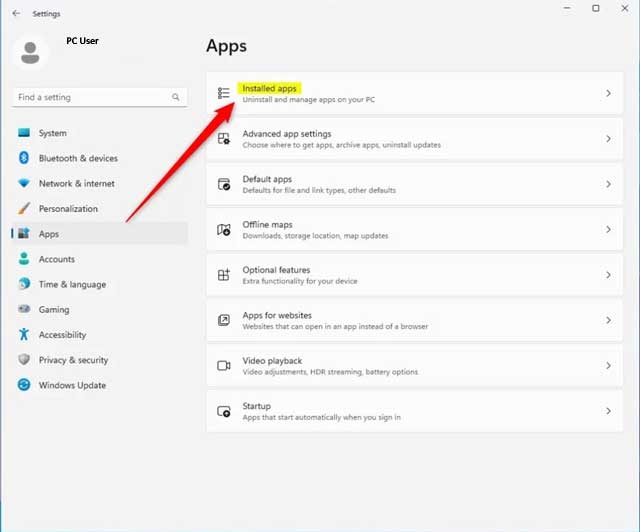Click the search magnifier icon
This screenshot has width=640, height=532.
click(x=176, y=98)
